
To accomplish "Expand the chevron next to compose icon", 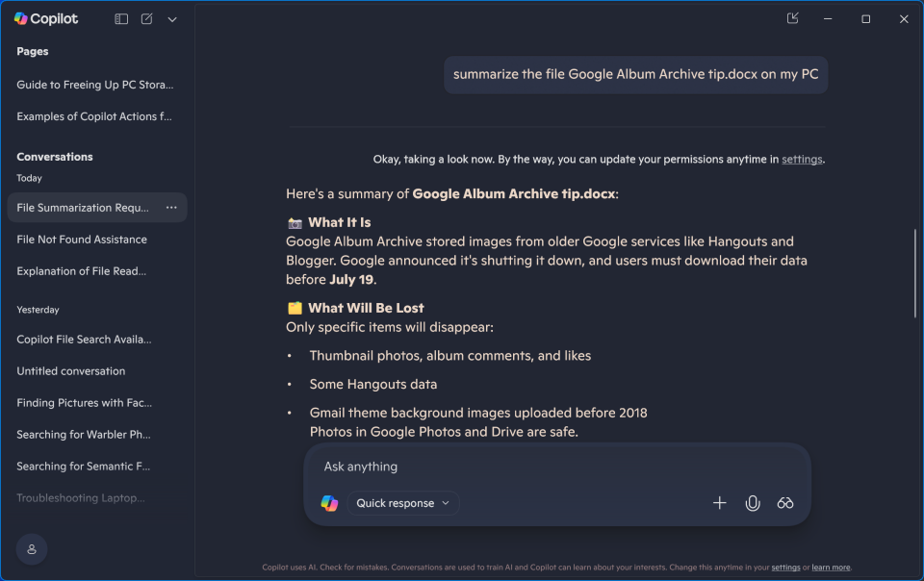I will click(172, 18).
